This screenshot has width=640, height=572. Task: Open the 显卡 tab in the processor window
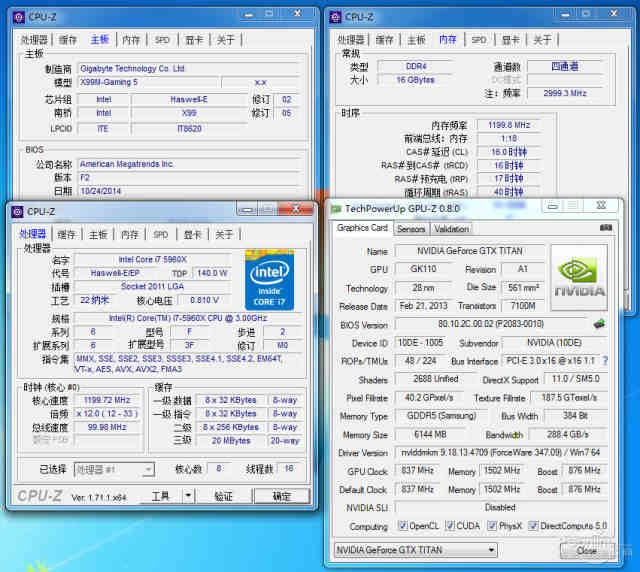193,234
